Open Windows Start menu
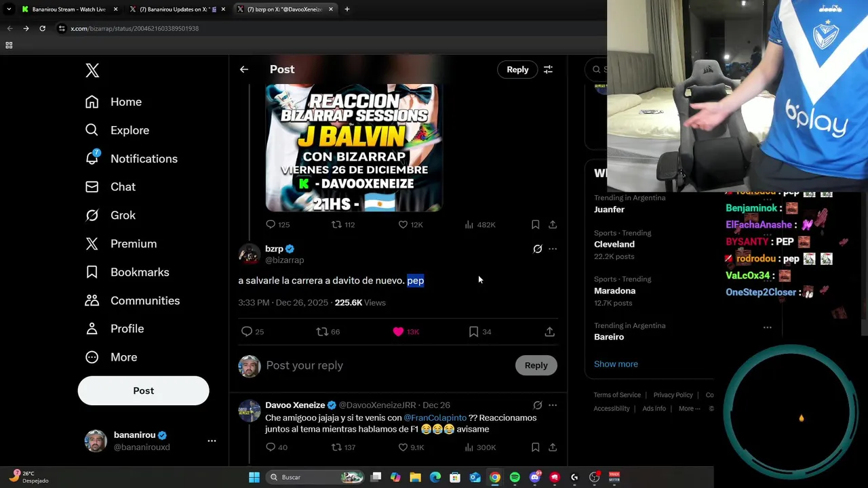This screenshot has width=868, height=488. point(254,477)
